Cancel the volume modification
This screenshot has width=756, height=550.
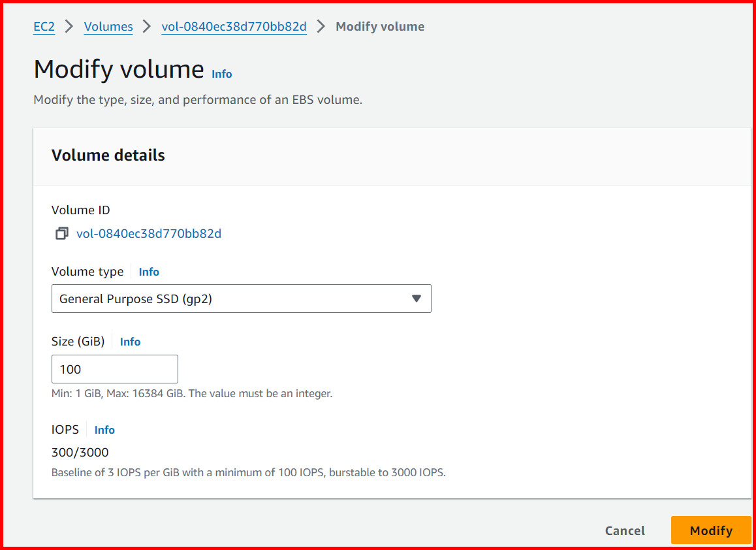tap(624, 530)
